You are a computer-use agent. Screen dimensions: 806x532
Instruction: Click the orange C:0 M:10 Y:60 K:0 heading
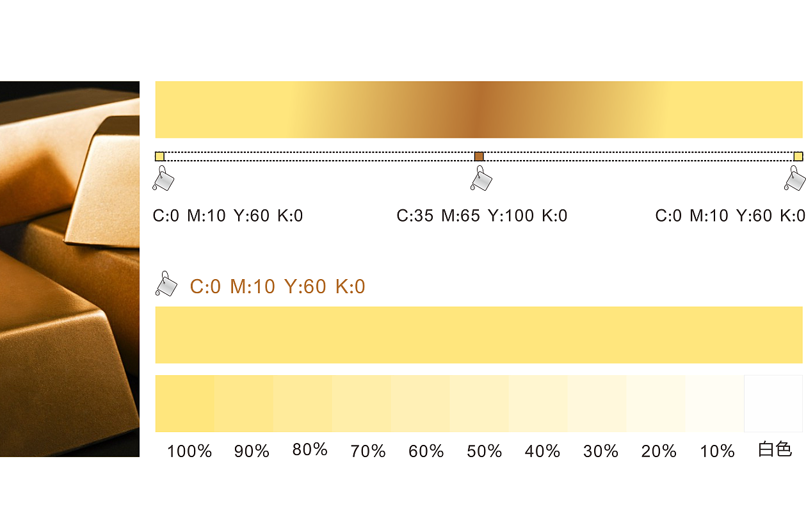pyautogui.click(x=278, y=286)
